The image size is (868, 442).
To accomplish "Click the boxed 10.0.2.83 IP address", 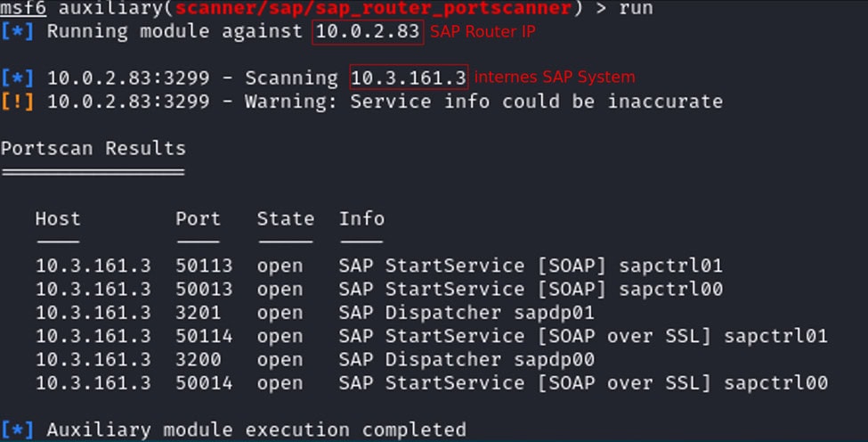I will coord(366,32).
